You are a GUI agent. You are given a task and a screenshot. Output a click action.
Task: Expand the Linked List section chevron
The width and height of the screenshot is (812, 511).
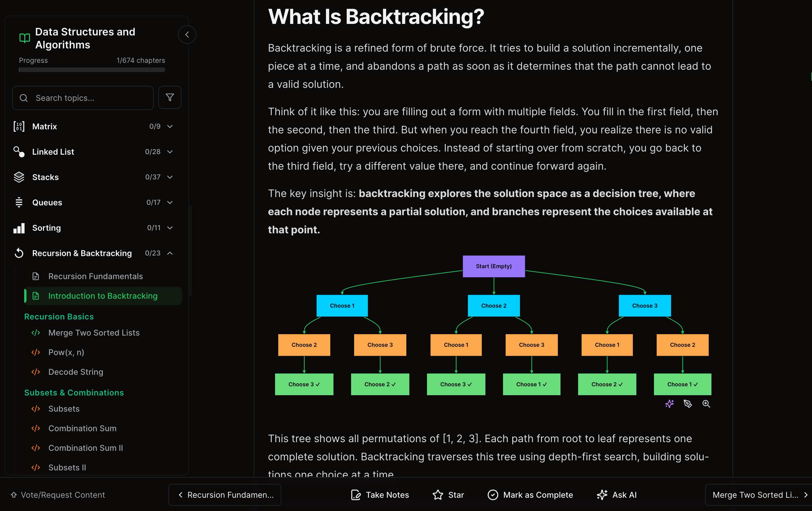click(x=170, y=152)
